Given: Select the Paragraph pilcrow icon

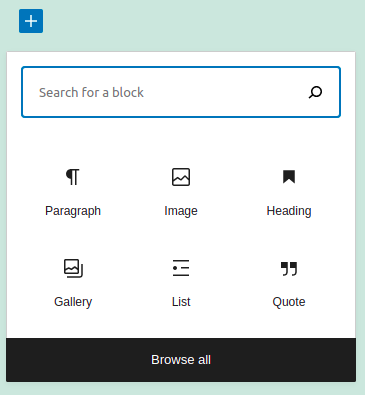Looking at the screenshot, I should (73, 177).
